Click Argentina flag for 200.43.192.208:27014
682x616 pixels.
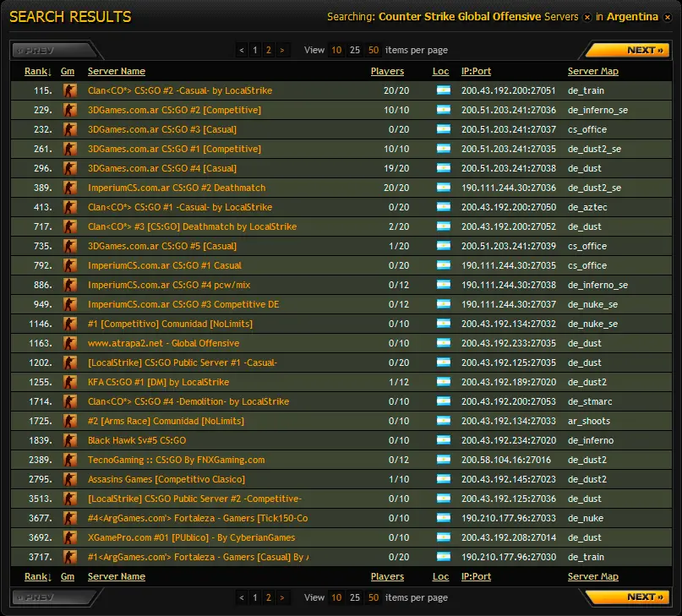[x=443, y=537]
